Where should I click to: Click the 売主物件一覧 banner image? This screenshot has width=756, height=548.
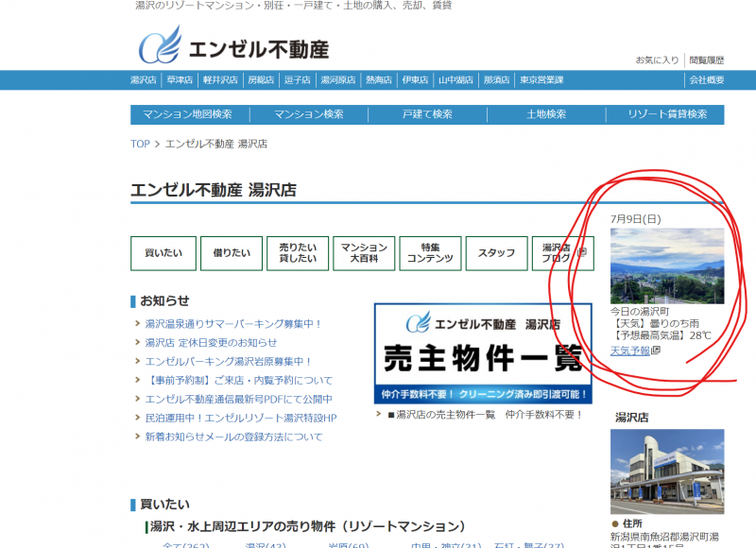click(x=483, y=353)
